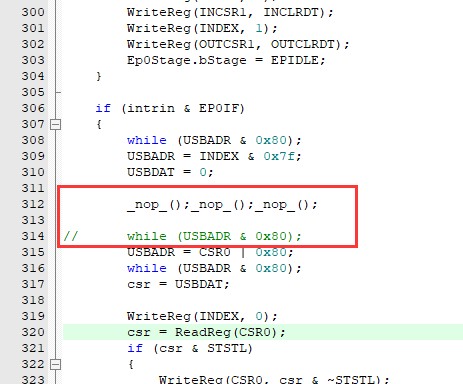
Task: Click USBADR = INDEX & 0x7f line
Action: point(214,157)
